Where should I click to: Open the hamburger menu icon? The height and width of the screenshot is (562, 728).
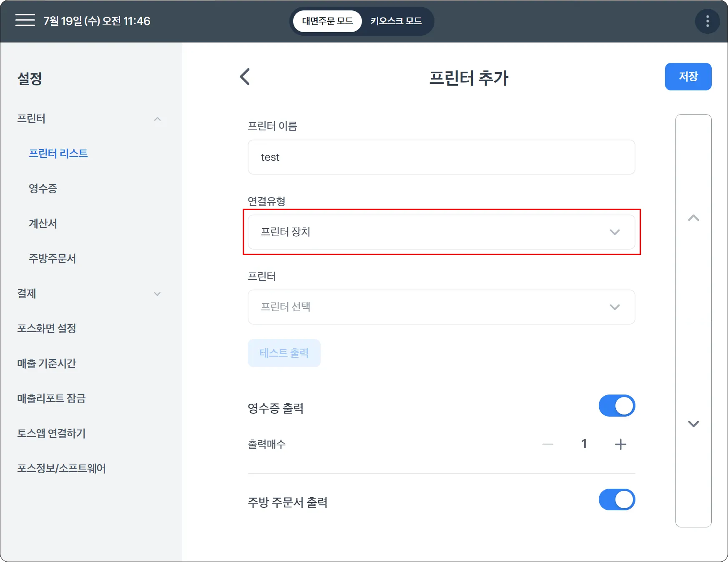pos(25,20)
